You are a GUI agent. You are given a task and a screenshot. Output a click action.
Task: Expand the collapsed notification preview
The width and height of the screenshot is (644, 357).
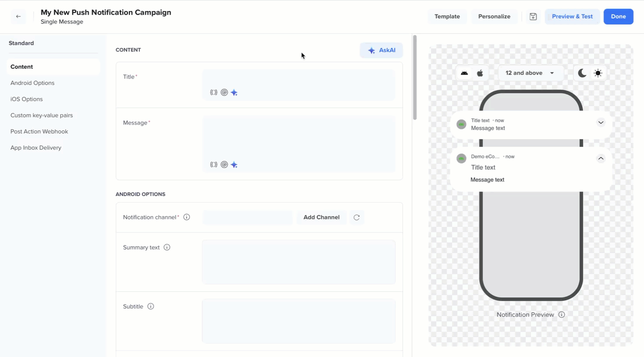point(601,123)
